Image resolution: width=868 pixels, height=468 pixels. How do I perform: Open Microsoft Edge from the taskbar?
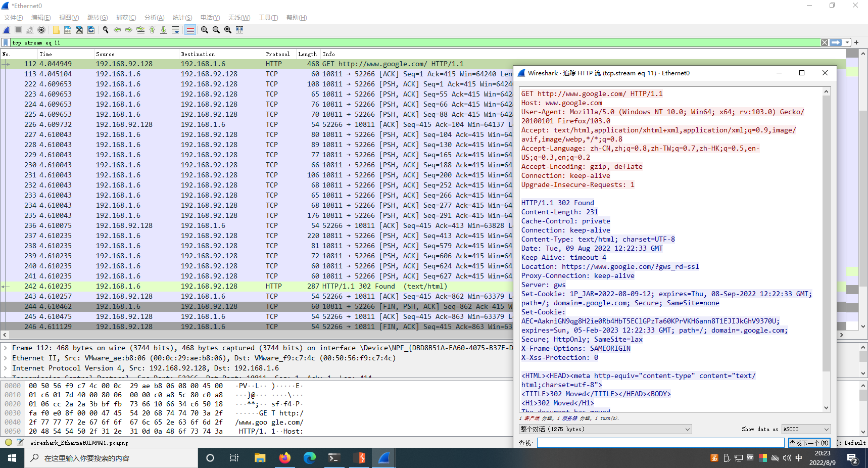click(x=310, y=458)
